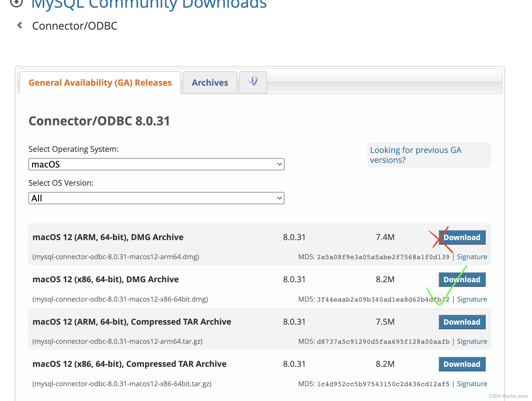Image resolution: width=532 pixels, height=401 pixels.
Task: Click the 7.4M size value
Action: coord(385,237)
